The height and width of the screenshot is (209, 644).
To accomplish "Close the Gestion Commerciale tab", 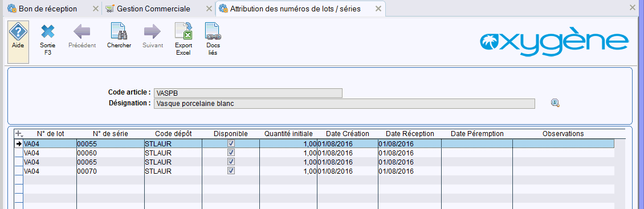I will tap(209, 9).
